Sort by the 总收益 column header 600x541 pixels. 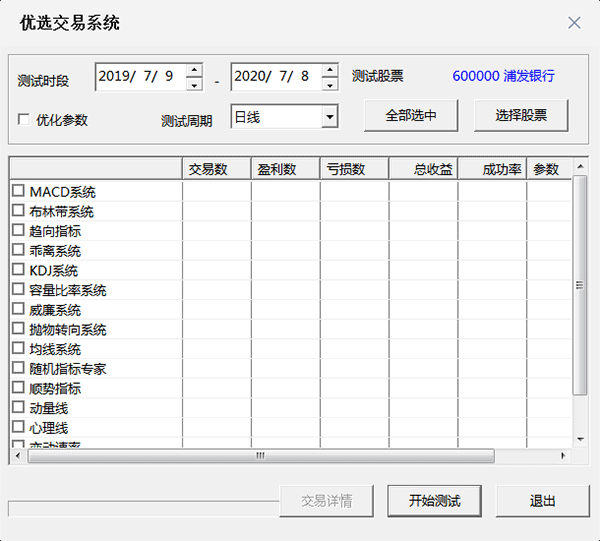click(x=423, y=169)
